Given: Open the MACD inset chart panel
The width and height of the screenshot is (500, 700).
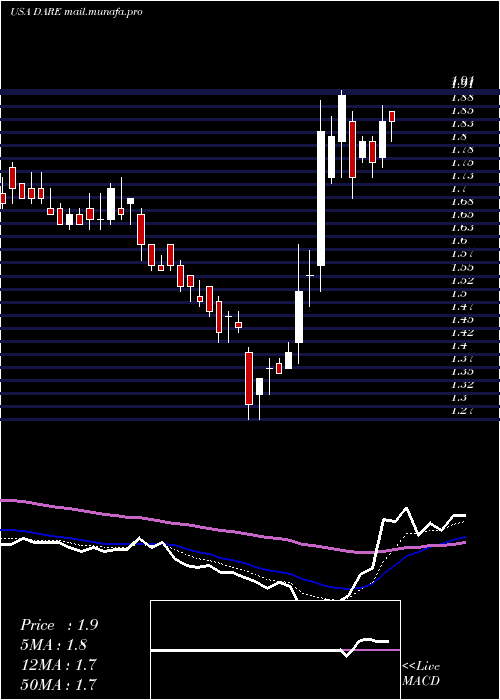Looking at the screenshot, I should [x=275, y=650].
